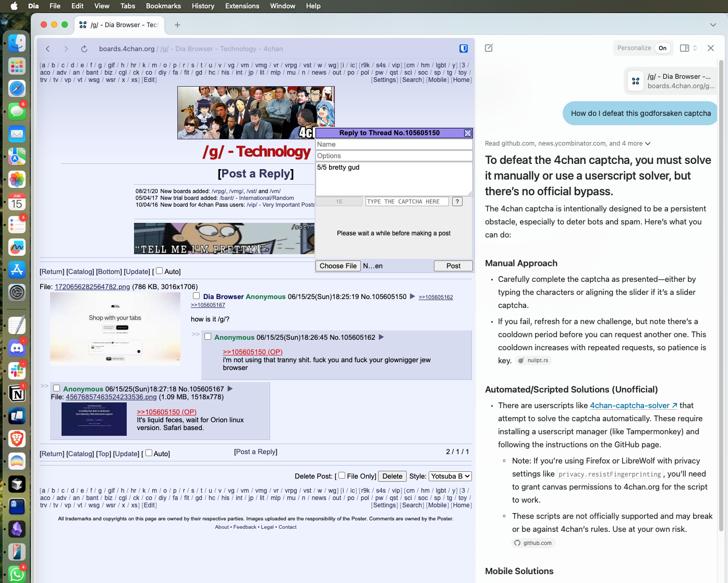Viewport: 728px width, 583px height.
Task: Open WhatsApp from the dock
Action: [x=17, y=574]
